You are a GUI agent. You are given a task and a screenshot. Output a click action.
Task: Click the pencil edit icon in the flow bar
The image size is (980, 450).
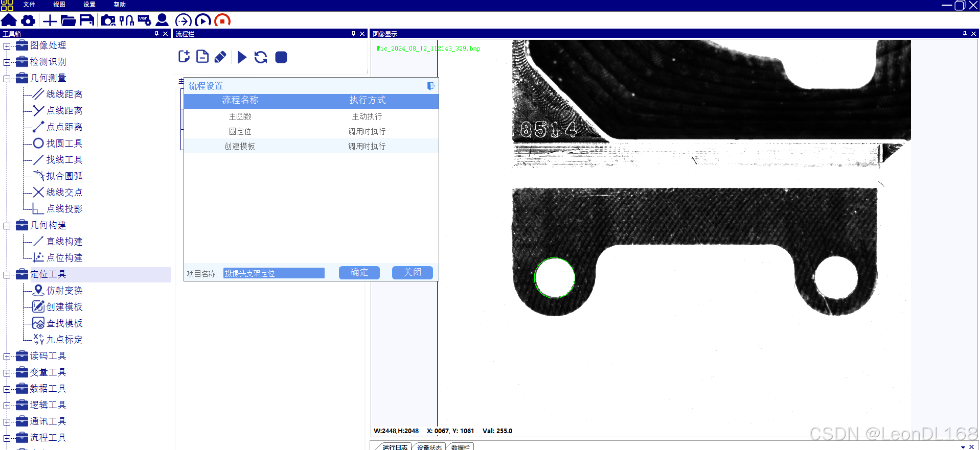pyautogui.click(x=220, y=57)
